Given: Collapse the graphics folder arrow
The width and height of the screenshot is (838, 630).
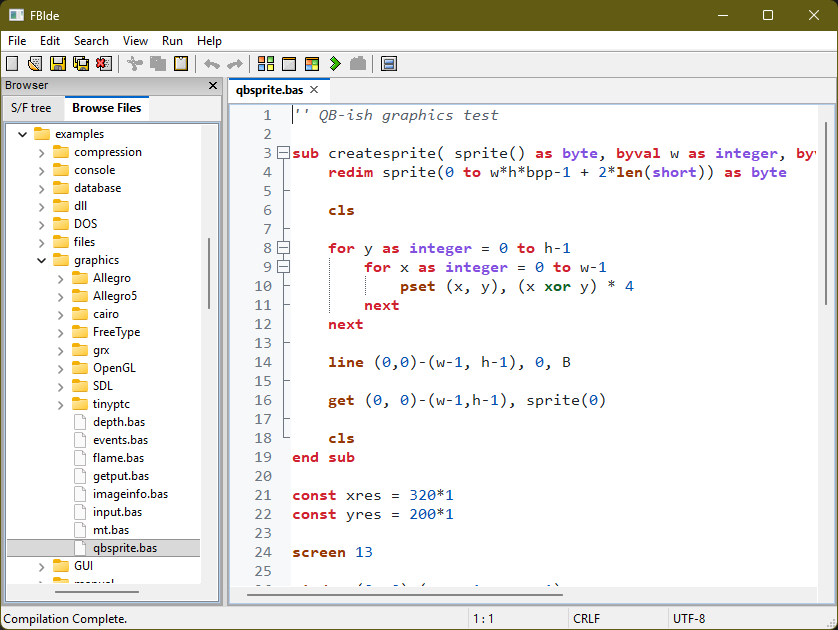Looking at the screenshot, I should click(x=42, y=260).
